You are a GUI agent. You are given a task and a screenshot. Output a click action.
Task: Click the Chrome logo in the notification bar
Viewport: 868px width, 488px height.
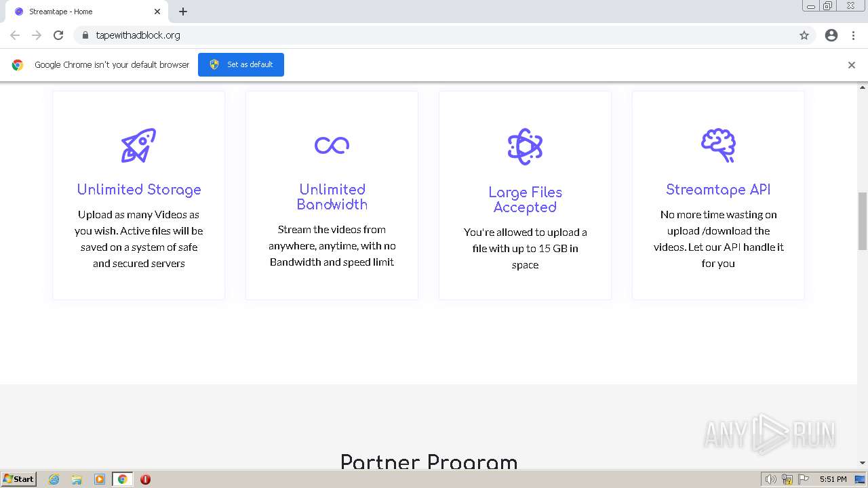click(x=18, y=65)
